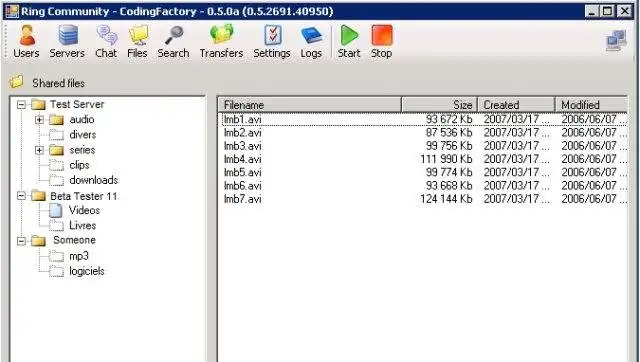This screenshot has width=640, height=362.
Task: View the Logs
Action: pos(311,42)
